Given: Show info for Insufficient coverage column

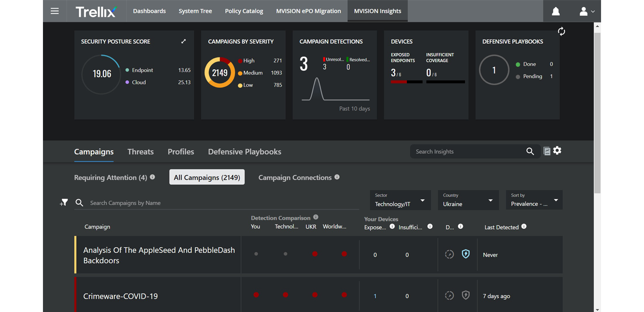Looking at the screenshot, I should [430, 226].
